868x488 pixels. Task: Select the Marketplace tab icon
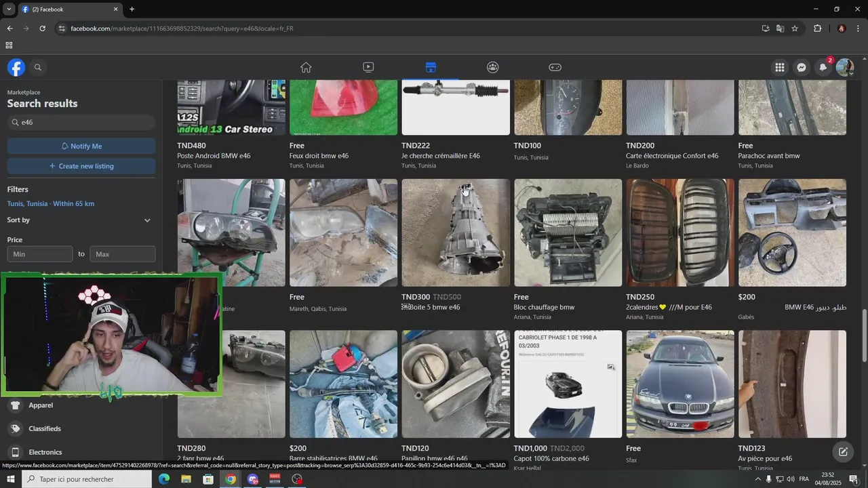[431, 67]
